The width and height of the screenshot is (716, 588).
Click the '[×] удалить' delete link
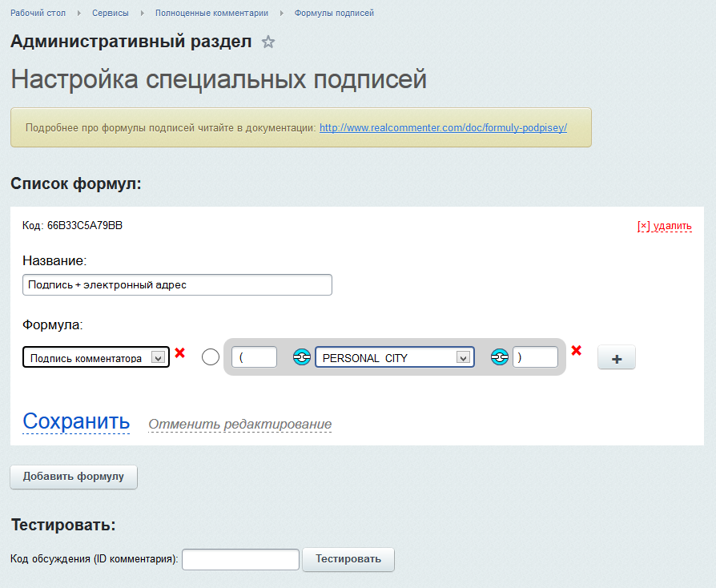[664, 226]
